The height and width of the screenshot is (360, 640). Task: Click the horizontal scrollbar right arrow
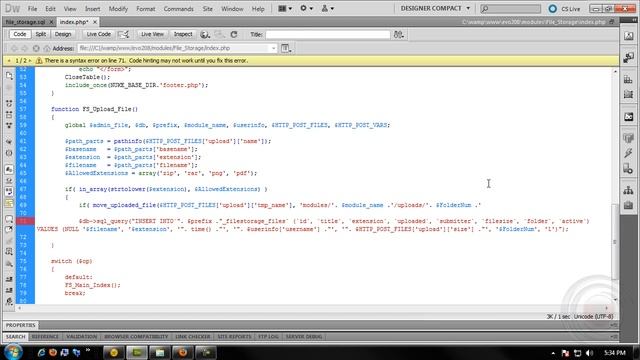tap(606, 308)
